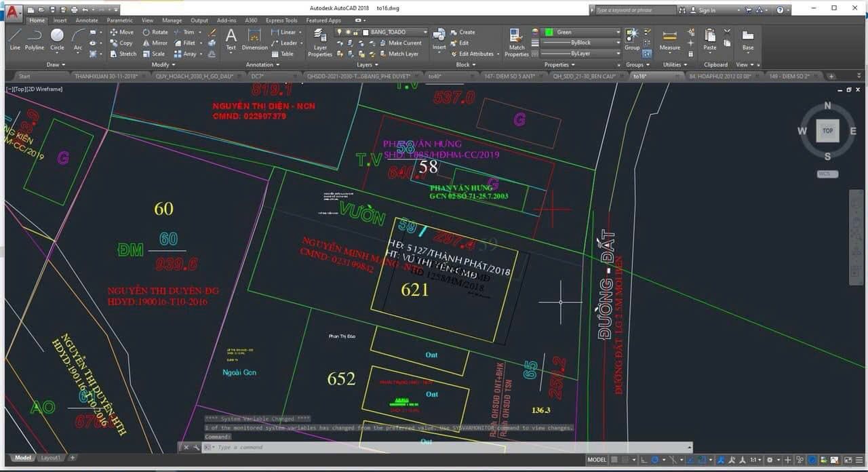Open the ByBlock lineweight dropdown
Image resolution: width=868 pixels, height=472 pixels.
[580, 43]
